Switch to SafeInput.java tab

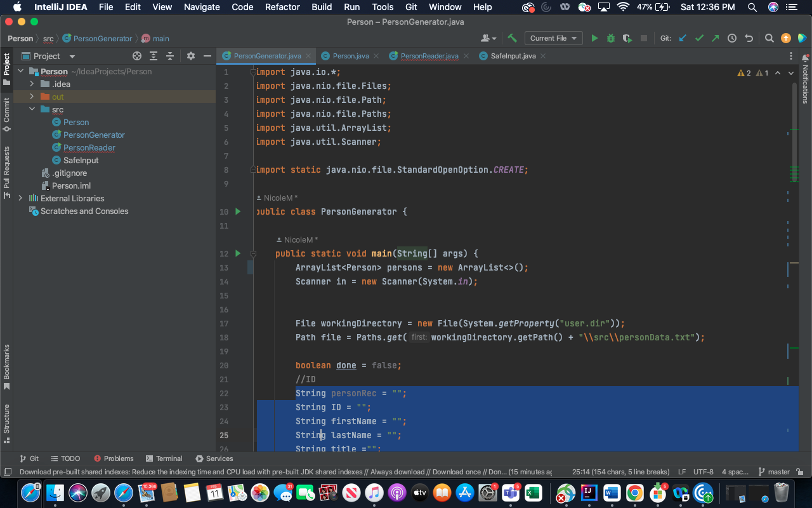pyautogui.click(x=513, y=56)
